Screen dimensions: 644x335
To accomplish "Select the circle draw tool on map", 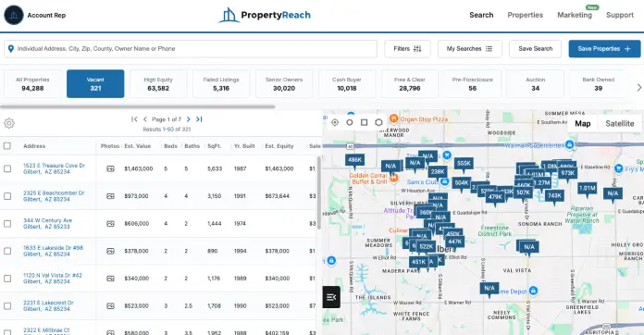I will pyautogui.click(x=350, y=122).
